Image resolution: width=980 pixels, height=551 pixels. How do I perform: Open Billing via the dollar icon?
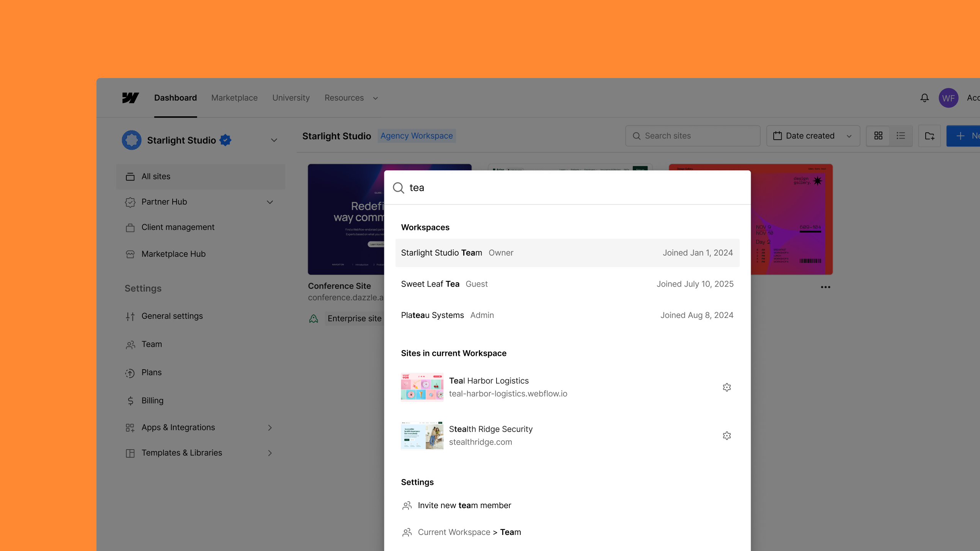(130, 400)
